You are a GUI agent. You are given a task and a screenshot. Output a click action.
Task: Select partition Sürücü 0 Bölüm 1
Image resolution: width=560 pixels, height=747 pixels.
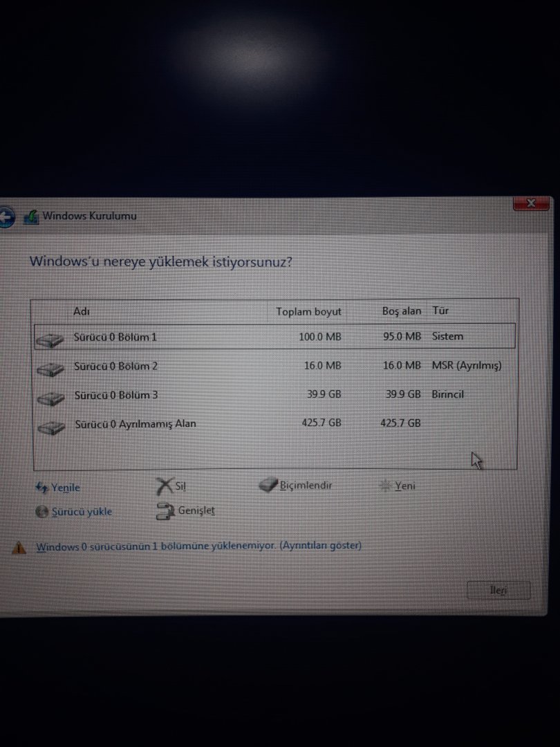click(274, 336)
